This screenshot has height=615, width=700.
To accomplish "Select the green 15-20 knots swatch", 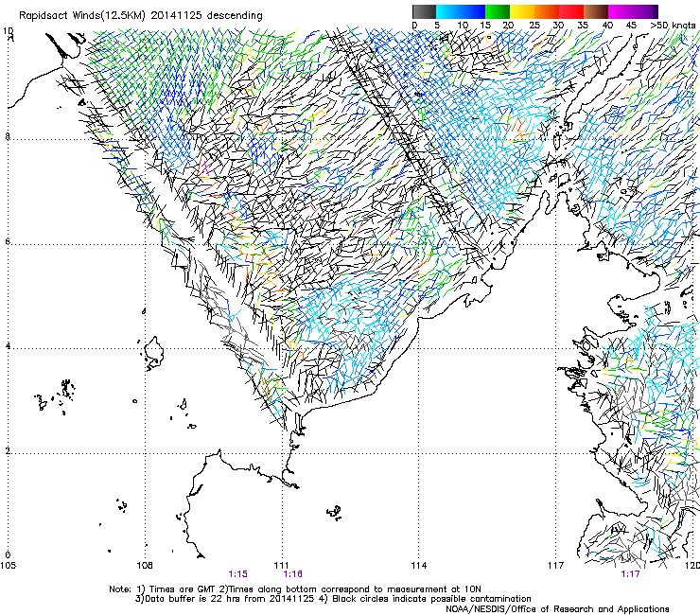I will (x=498, y=11).
